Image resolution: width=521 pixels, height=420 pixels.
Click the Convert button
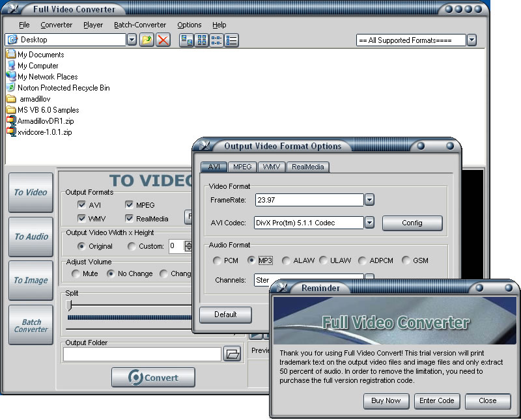153,378
